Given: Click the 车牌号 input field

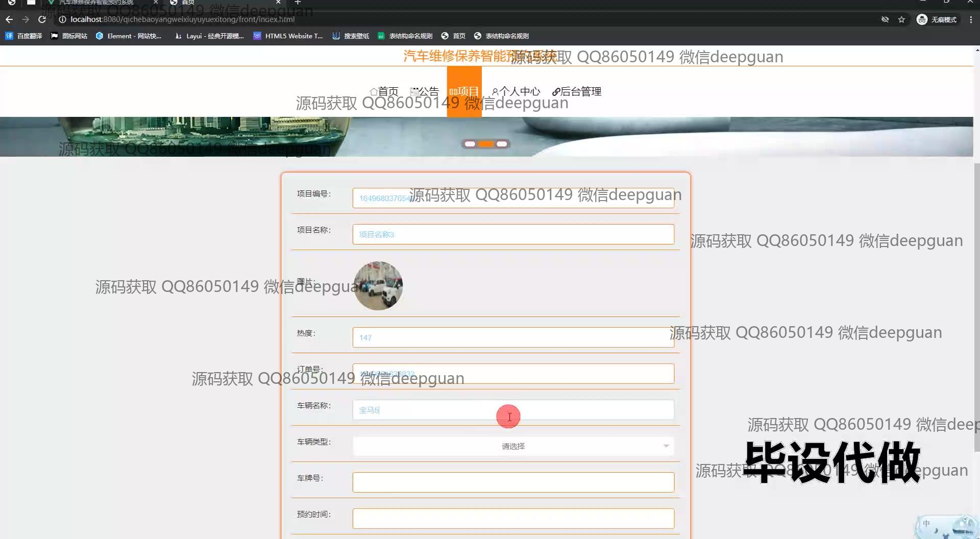Looking at the screenshot, I should [513, 482].
